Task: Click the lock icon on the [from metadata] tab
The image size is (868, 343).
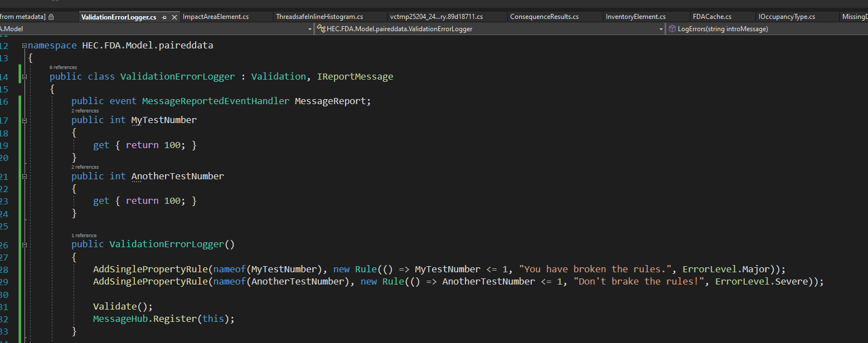Action: [50, 17]
